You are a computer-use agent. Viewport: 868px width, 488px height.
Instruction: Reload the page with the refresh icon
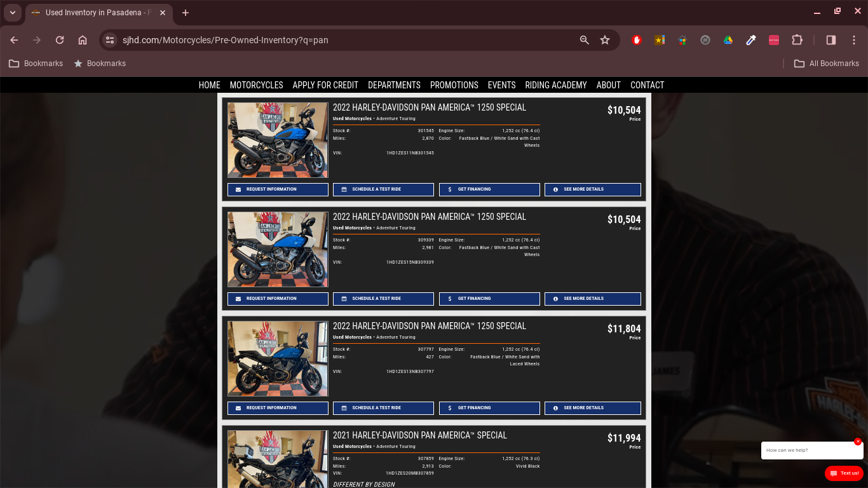(60, 40)
